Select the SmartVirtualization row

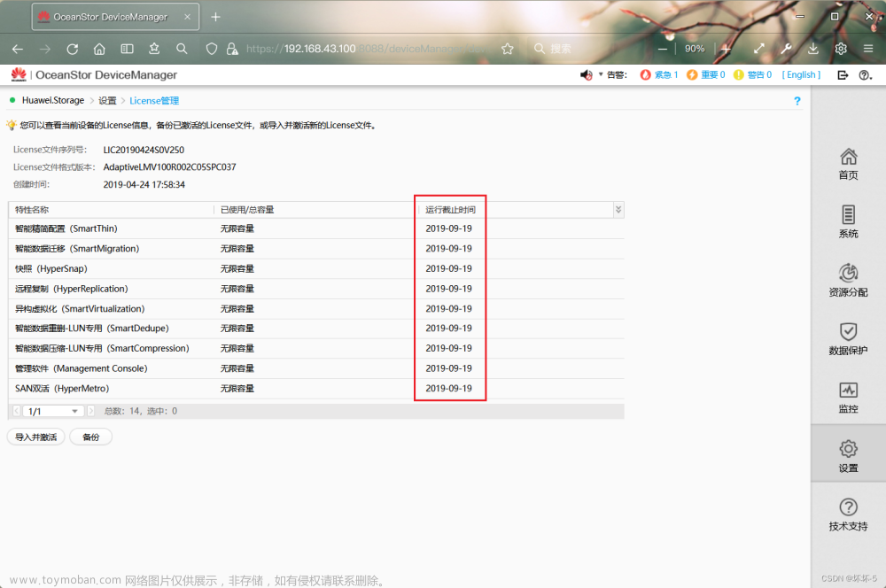316,309
